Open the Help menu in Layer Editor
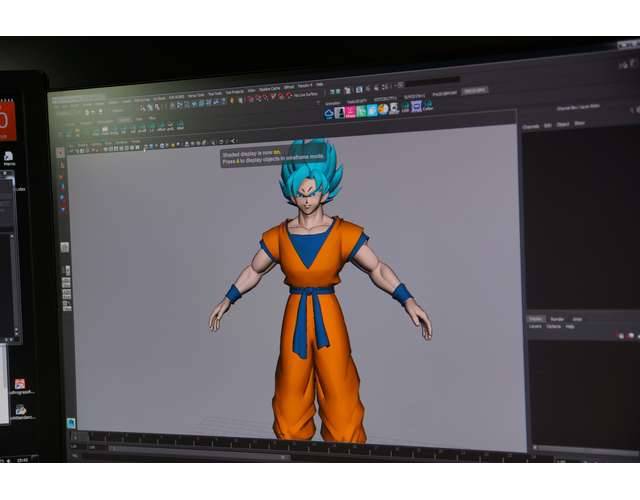 tap(570, 327)
